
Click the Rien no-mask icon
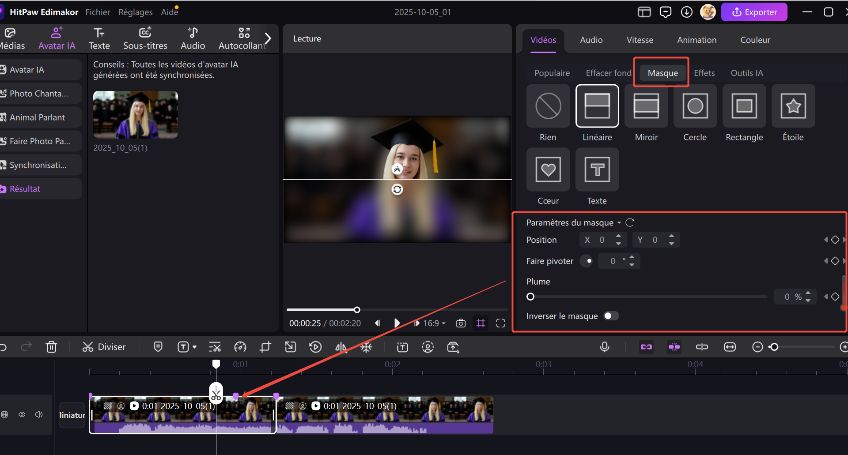click(548, 106)
